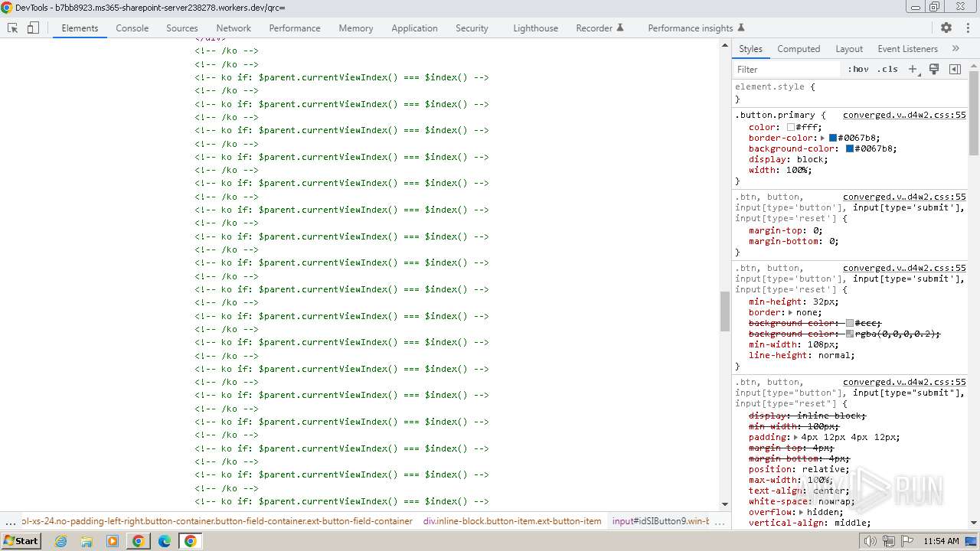Click the DOM tree scrollbar thumb
Image resolution: width=980 pixels, height=551 pixels.
pos(725,311)
